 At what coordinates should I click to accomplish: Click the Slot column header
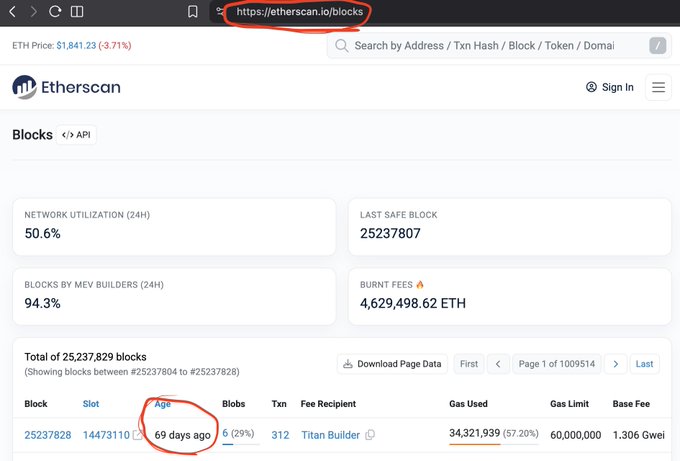click(x=91, y=404)
